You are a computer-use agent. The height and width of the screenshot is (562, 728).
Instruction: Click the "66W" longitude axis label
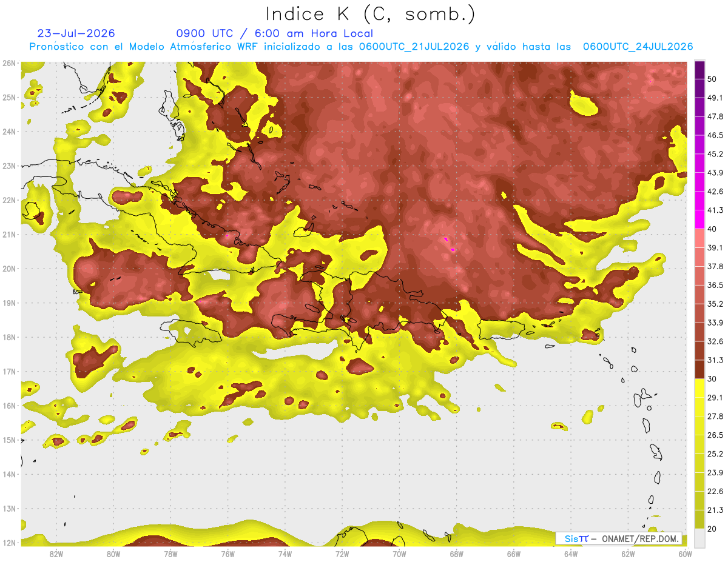pos(514,554)
